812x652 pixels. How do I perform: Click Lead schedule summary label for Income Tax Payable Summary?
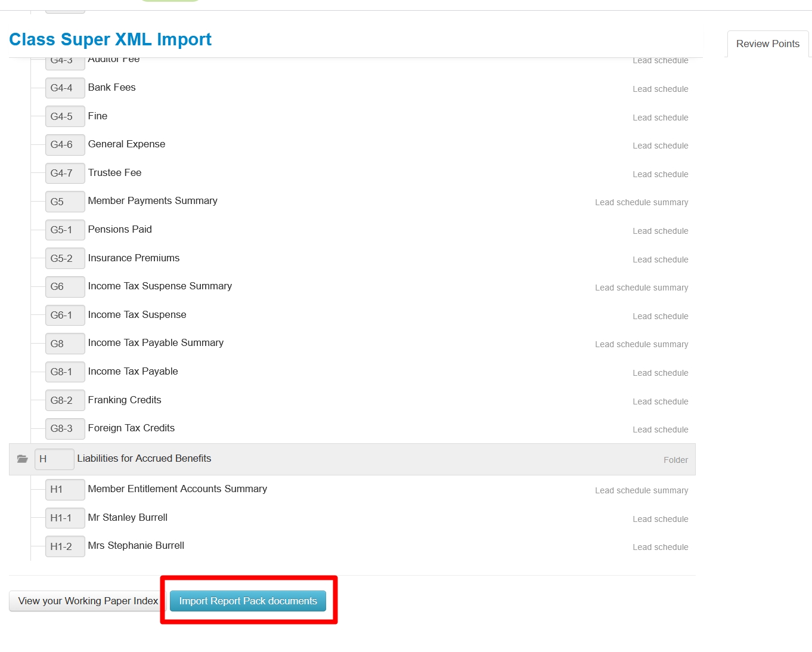click(x=641, y=344)
